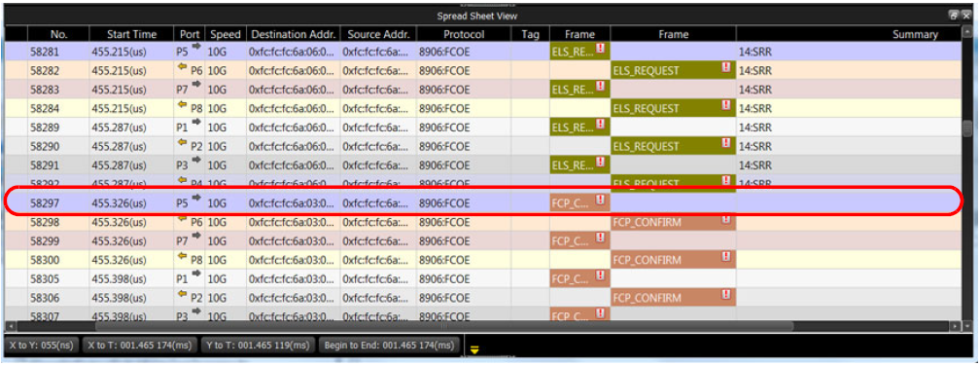Viewport: 980px width, 365px height.
Task: Select the ELS_REQUEST frame cell in row 58290
Action: click(x=673, y=147)
